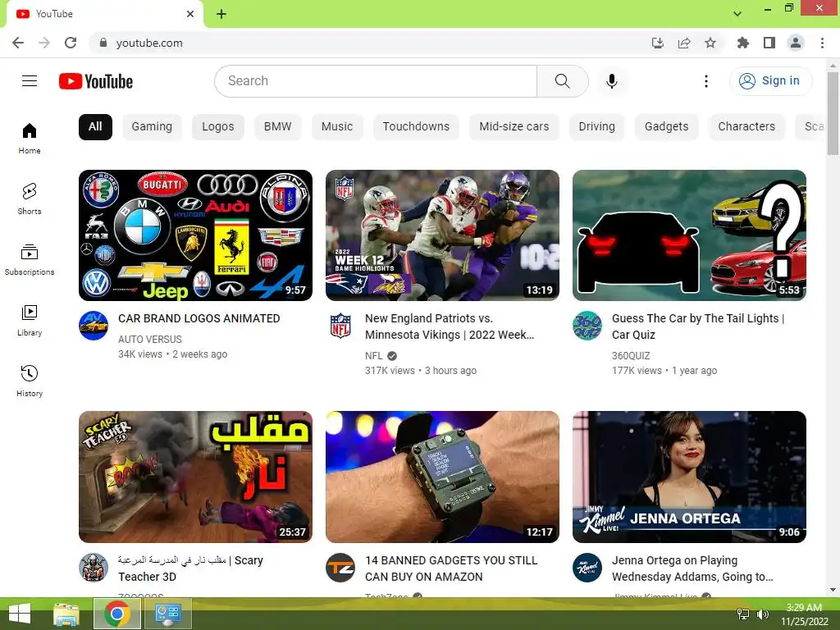840x630 pixels.
Task: Open File Explorer in the taskbar
Action: [66, 614]
